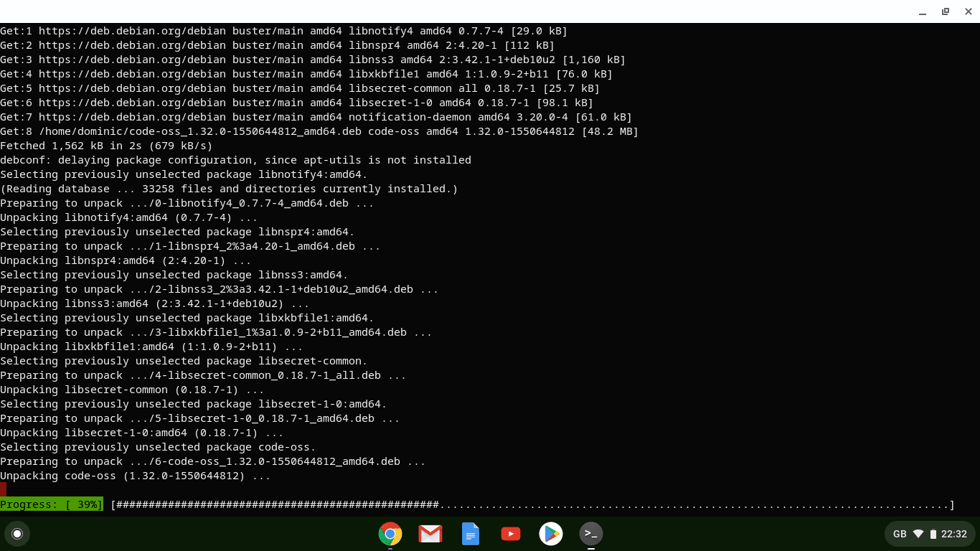The image size is (980, 551).
Task: Click the debconf delaying configuration message
Action: point(237,160)
